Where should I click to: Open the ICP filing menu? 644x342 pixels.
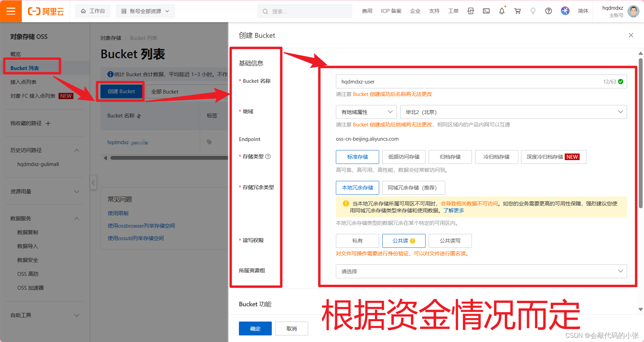point(391,11)
